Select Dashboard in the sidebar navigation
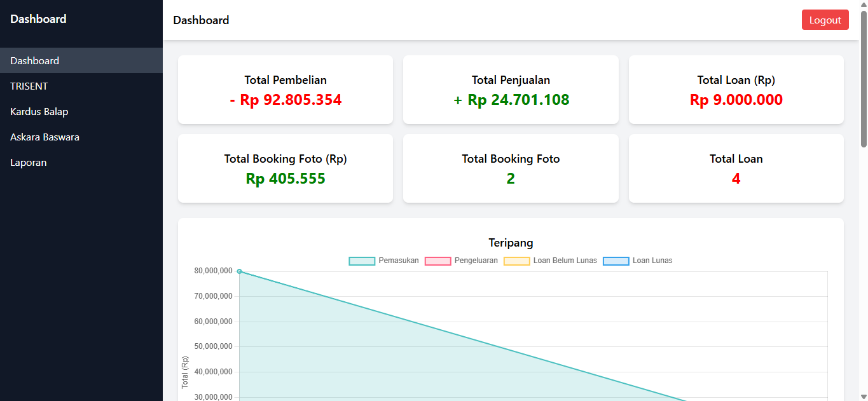Viewport: 868px width, 401px height. click(34, 60)
